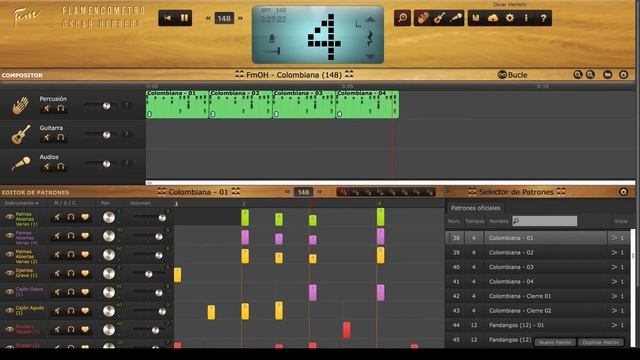Mute the Audios track
The image size is (640, 360).
(x=47, y=167)
